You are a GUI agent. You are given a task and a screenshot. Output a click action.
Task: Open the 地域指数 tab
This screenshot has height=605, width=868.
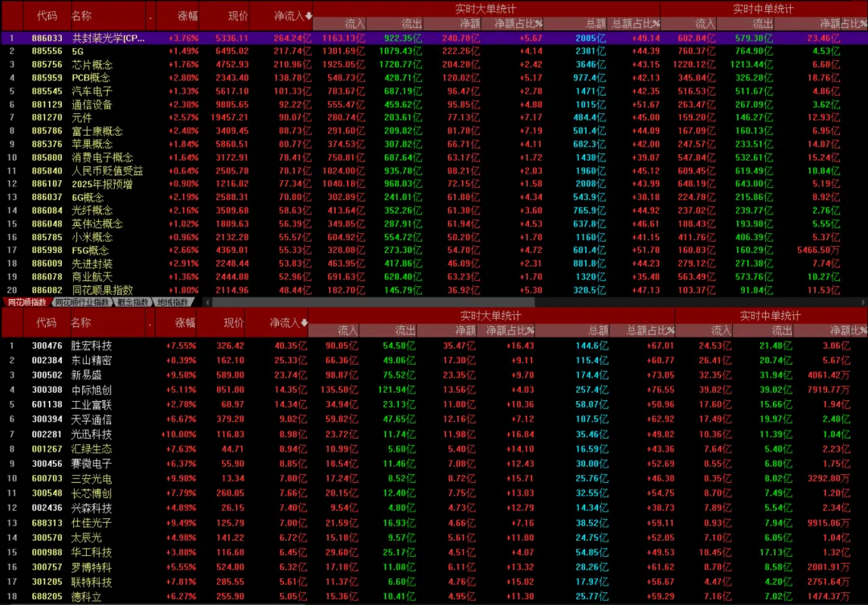point(172,302)
